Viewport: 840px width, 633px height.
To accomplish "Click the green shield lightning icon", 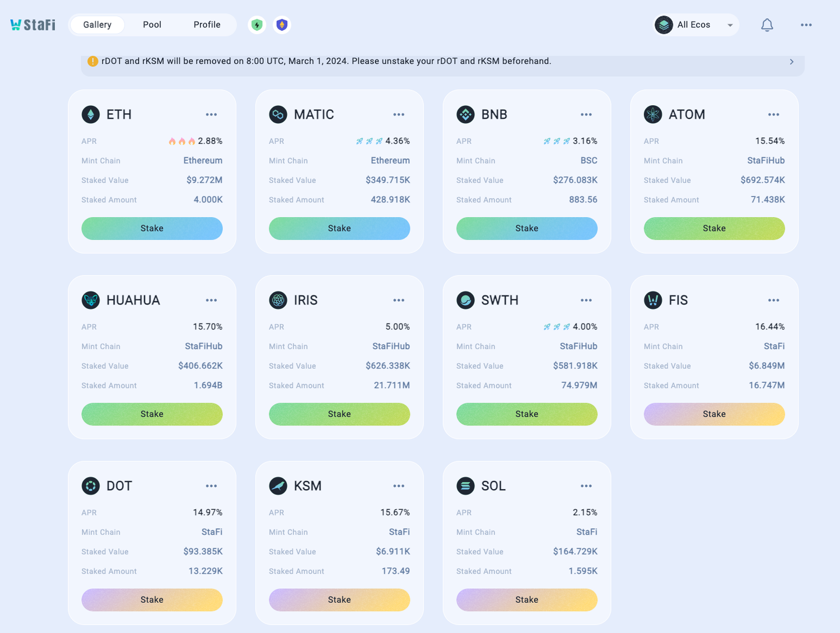I will pos(257,25).
